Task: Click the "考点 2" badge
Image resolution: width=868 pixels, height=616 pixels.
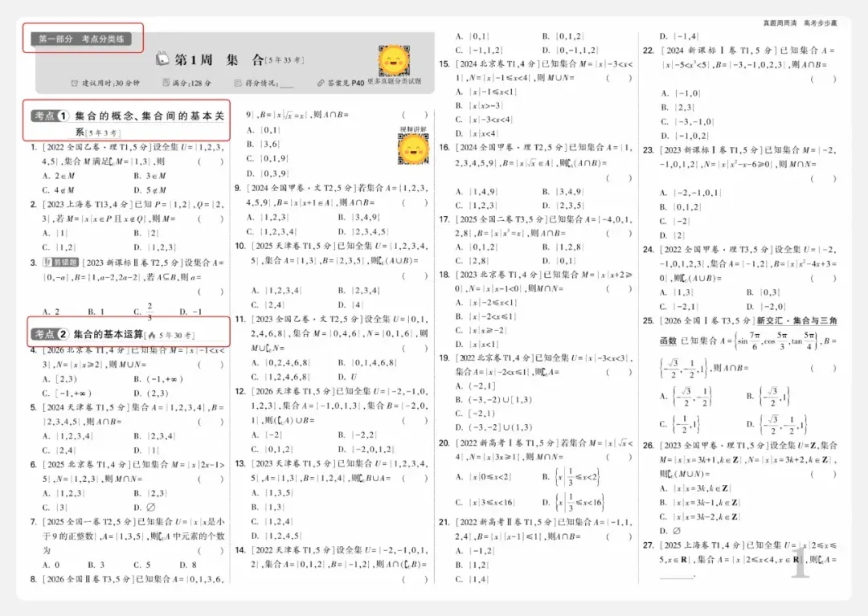Action: click(x=50, y=334)
